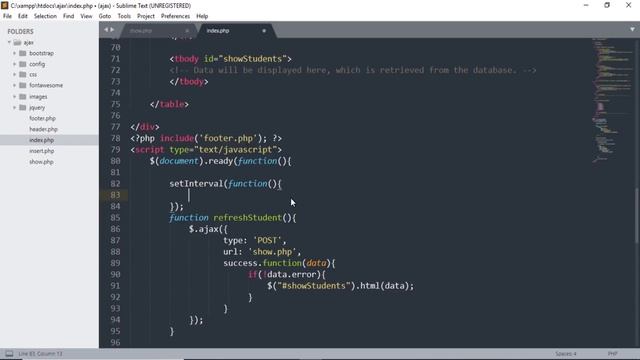
Task: Open the Edit menu
Action: coord(22,16)
